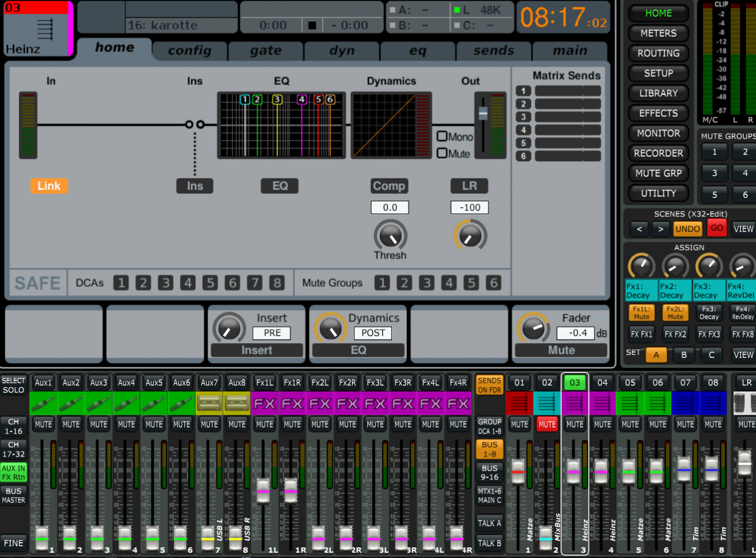Go to next scene with the right arrow

click(660, 229)
